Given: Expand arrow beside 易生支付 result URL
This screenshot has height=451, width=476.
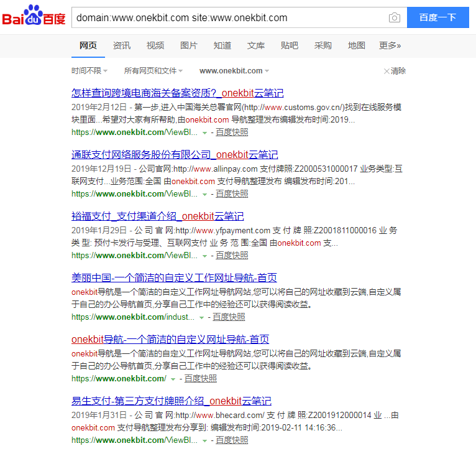Looking at the screenshot, I should point(204,441).
